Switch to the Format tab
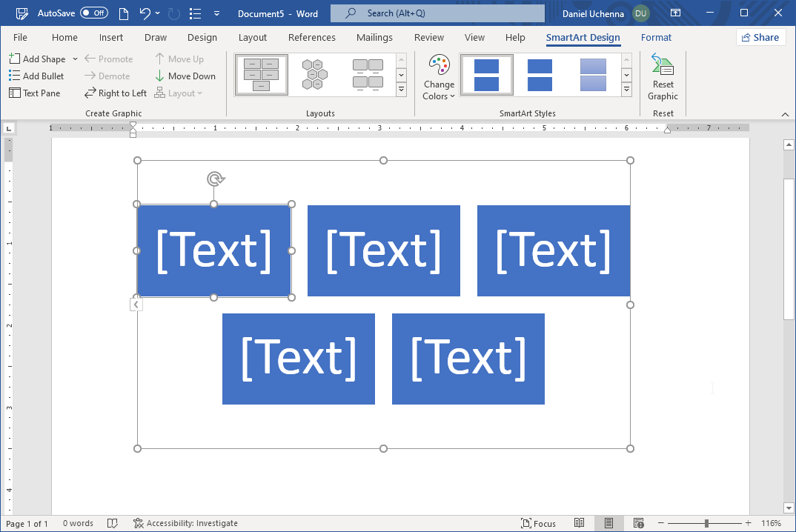Screen dimensions: 796x532 click(656, 37)
